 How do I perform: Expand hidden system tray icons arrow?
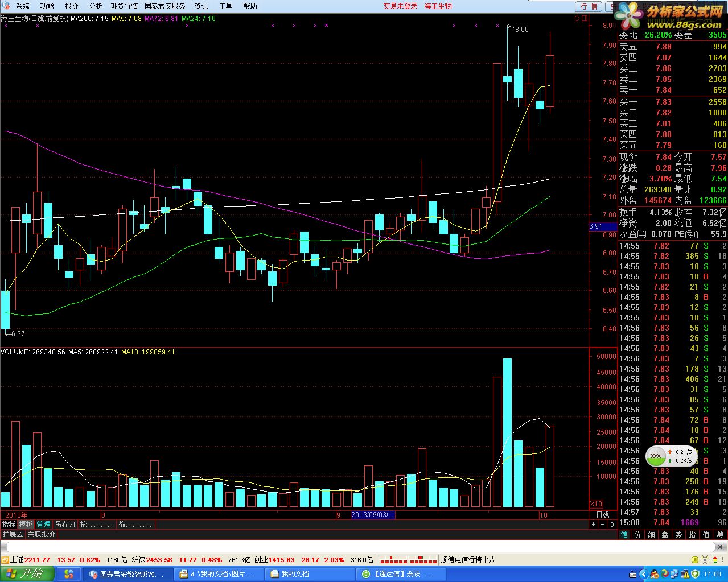[x=645, y=574]
